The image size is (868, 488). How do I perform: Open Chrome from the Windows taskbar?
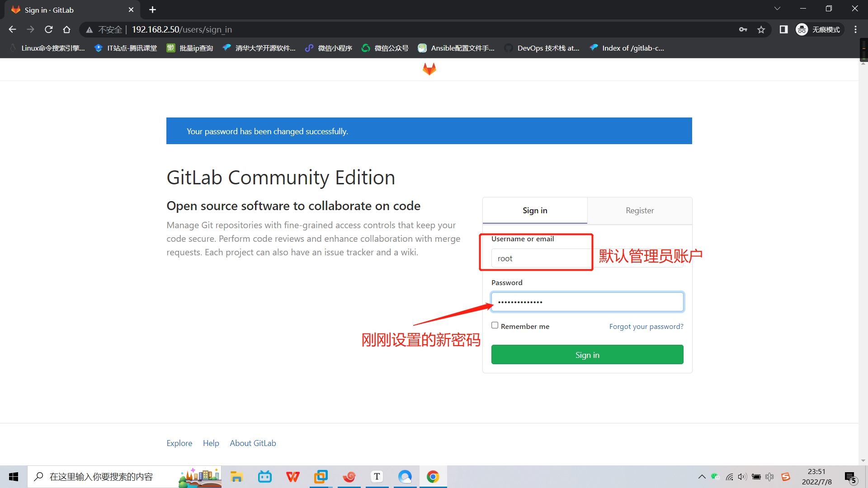pos(433,477)
